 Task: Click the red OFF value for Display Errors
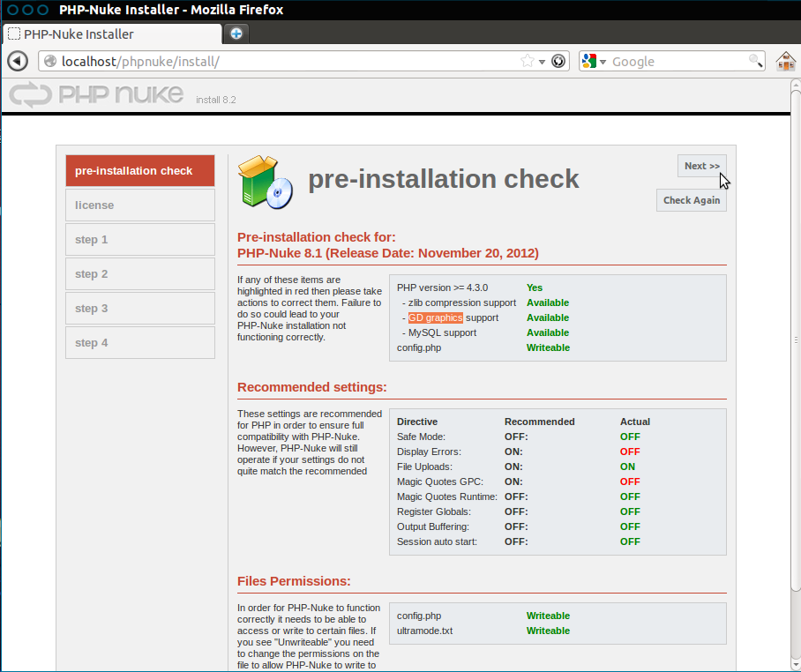coord(630,452)
